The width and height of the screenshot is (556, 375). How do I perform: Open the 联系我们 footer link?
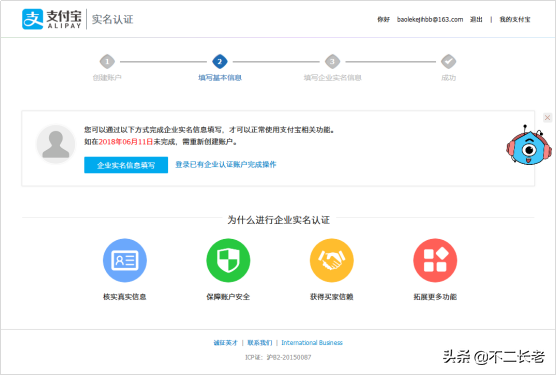260,343
